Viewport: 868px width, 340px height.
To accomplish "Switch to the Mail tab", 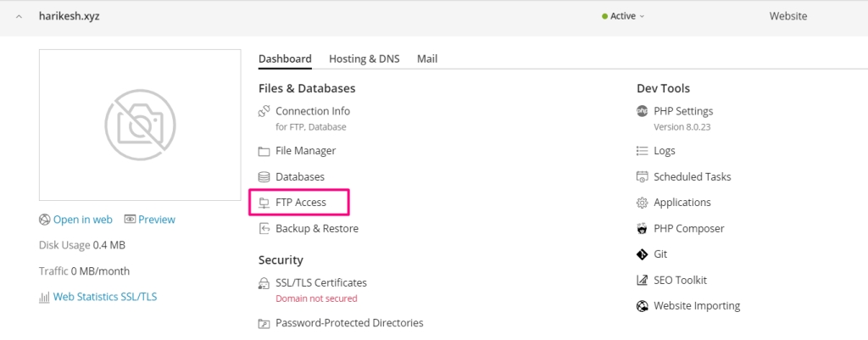I will pos(427,59).
